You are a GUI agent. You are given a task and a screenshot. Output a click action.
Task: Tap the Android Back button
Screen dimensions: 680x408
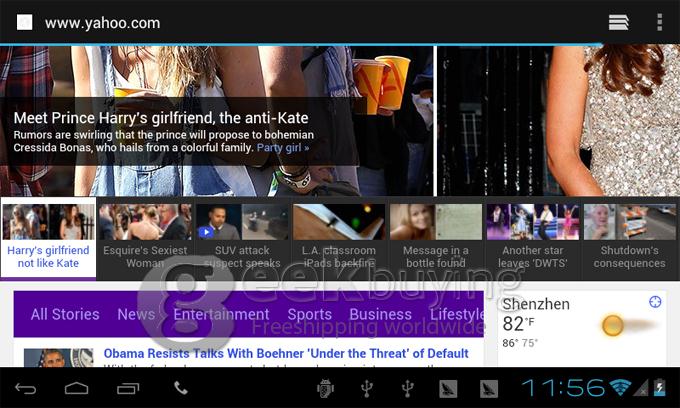pyautogui.click(x=26, y=388)
